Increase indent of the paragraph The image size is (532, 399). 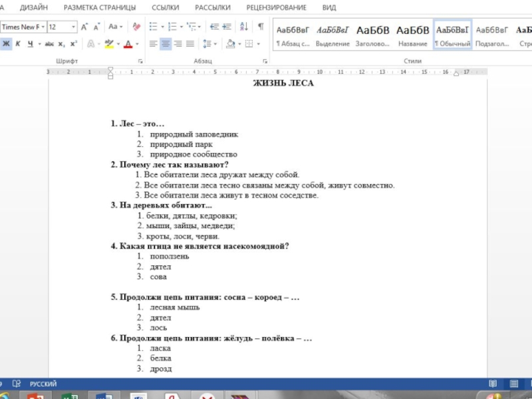227,27
